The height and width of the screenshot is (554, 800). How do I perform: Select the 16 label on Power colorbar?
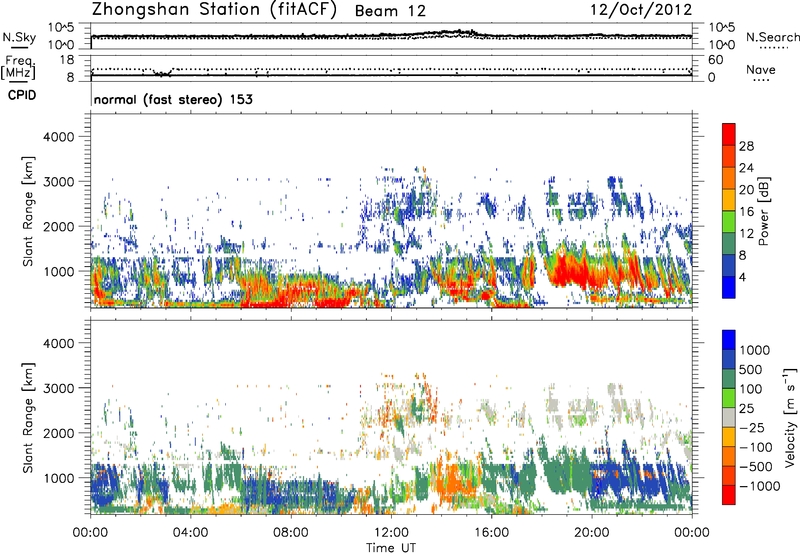[x=746, y=212]
